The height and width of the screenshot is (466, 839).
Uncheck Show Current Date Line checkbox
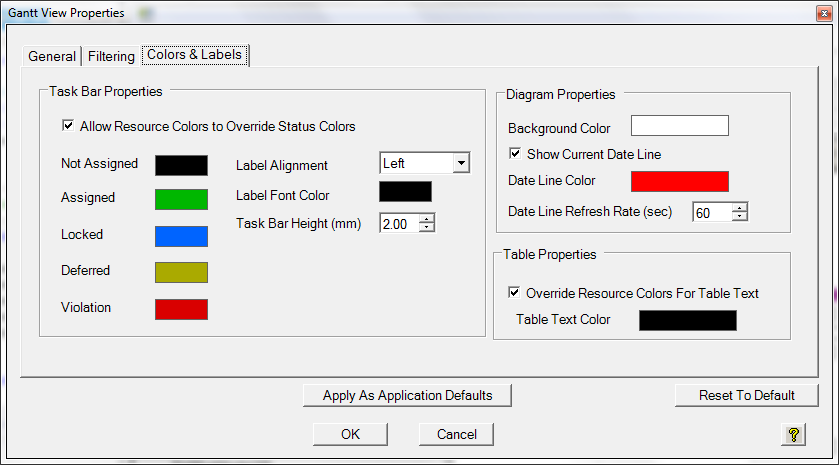coord(516,154)
